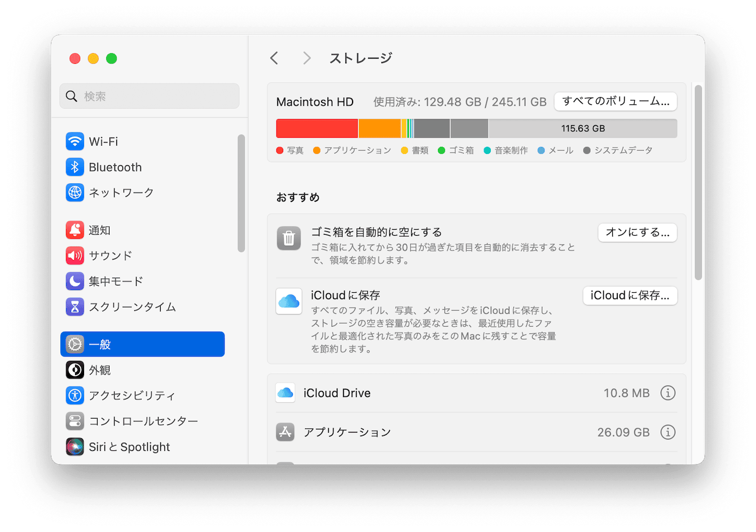Select スクリーンタイム in the sidebar
This screenshot has width=756, height=532.
pos(142,306)
